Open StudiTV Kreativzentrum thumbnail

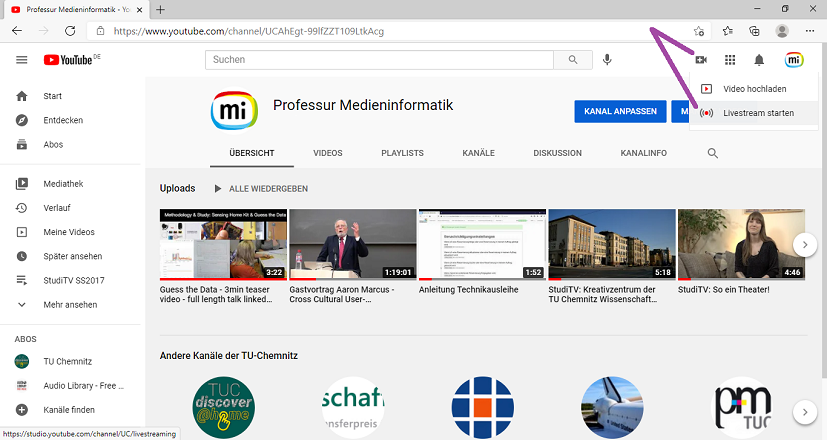point(612,245)
